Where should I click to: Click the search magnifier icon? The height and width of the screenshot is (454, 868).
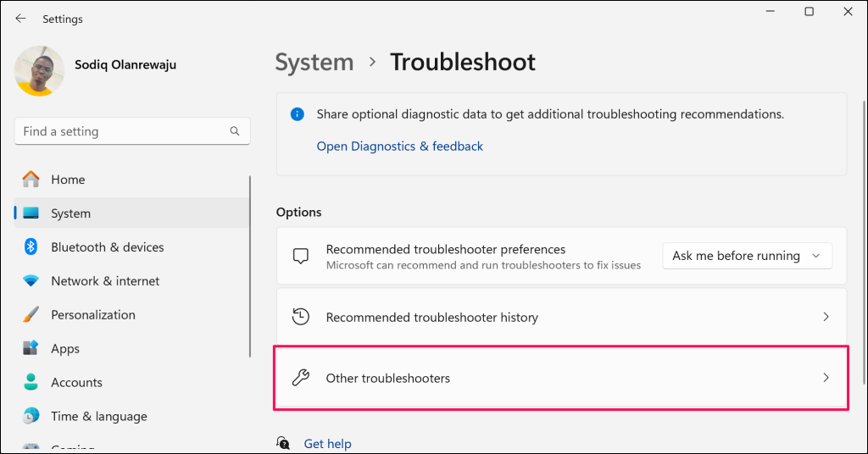pyautogui.click(x=235, y=131)
